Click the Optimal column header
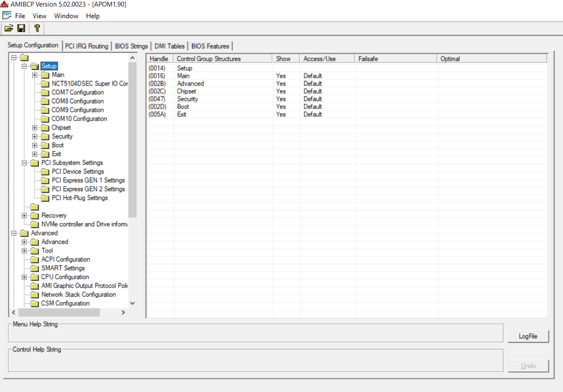 [492, 58]
